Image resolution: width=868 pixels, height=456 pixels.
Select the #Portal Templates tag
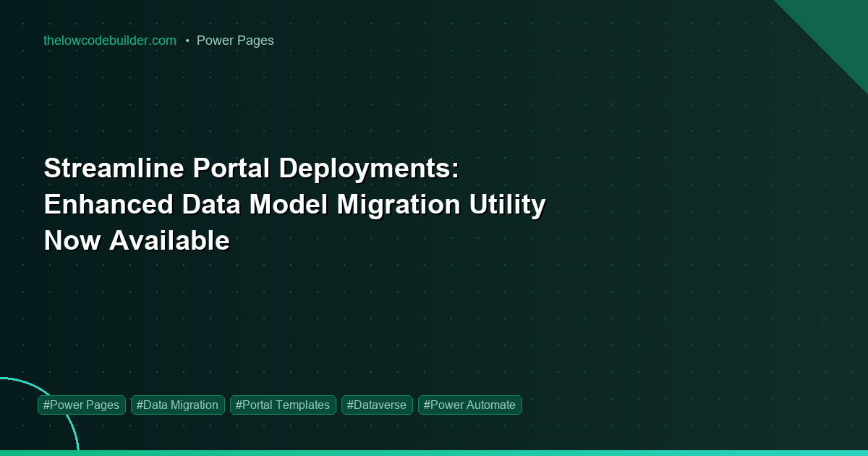283,405
